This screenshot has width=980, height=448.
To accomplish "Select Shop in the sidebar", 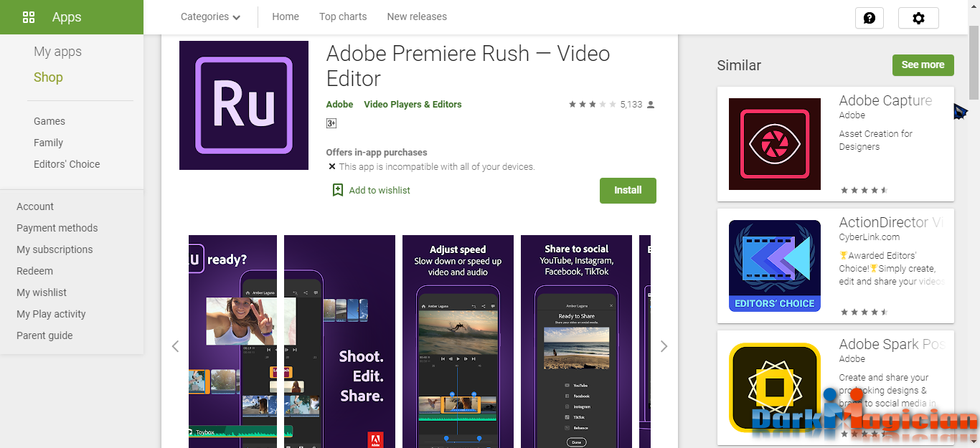I will (48, 77).
